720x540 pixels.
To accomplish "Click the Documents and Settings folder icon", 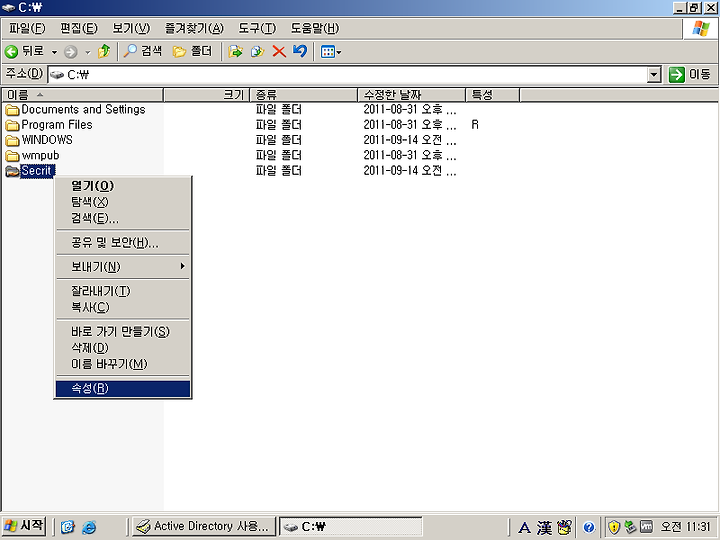I will (12, 110).
